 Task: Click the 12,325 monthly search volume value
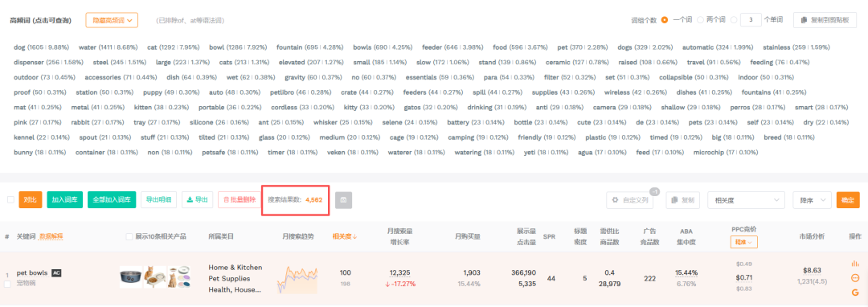(x=399, y=272)
